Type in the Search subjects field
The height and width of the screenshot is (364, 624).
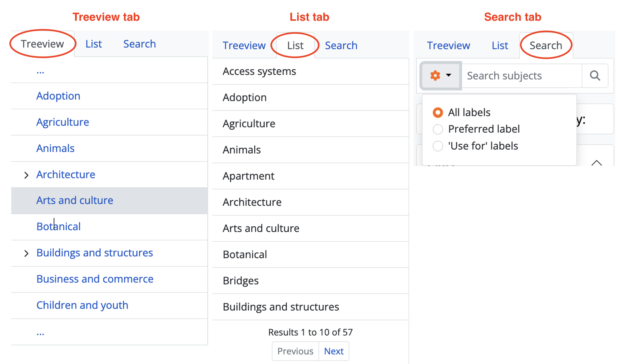click(x=522, y=76)
